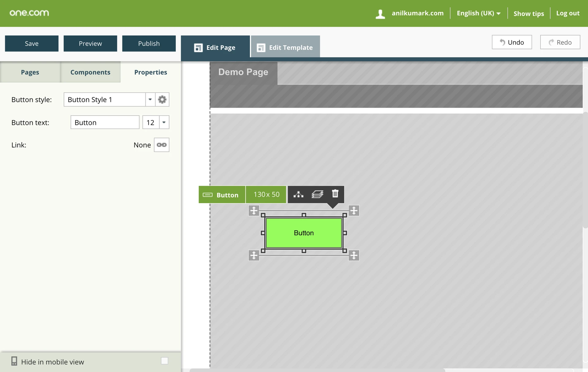Click the horizontal canvas scrollbar
This screenshot has width=588, height=372.
pyautogui.click(x=317, y=370)
